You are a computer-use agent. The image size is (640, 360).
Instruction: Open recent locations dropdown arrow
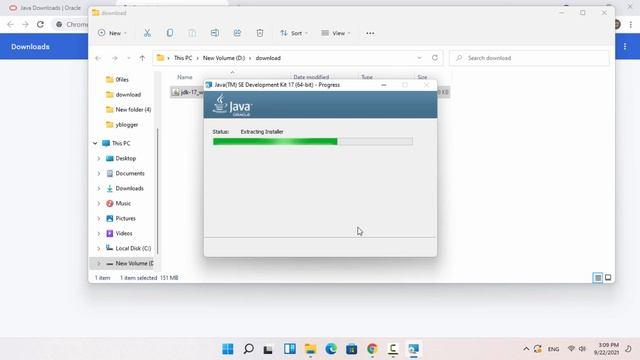(x=129, y=58)
